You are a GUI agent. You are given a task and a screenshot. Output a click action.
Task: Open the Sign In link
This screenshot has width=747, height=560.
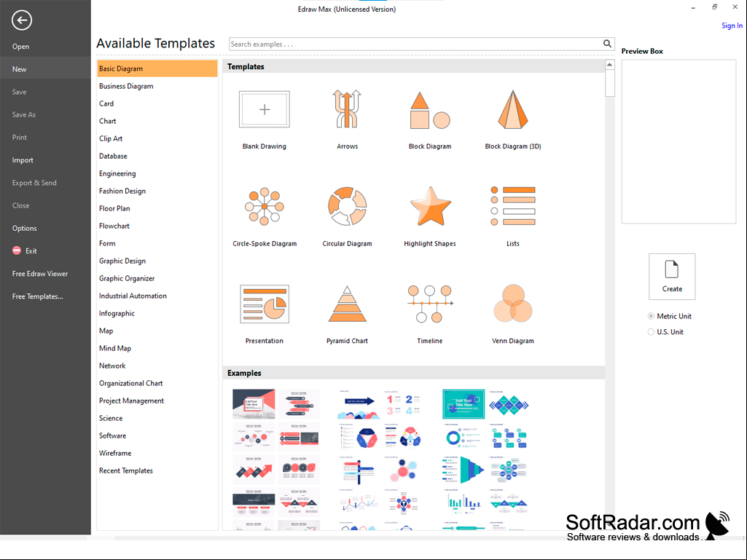coord(732,25)
